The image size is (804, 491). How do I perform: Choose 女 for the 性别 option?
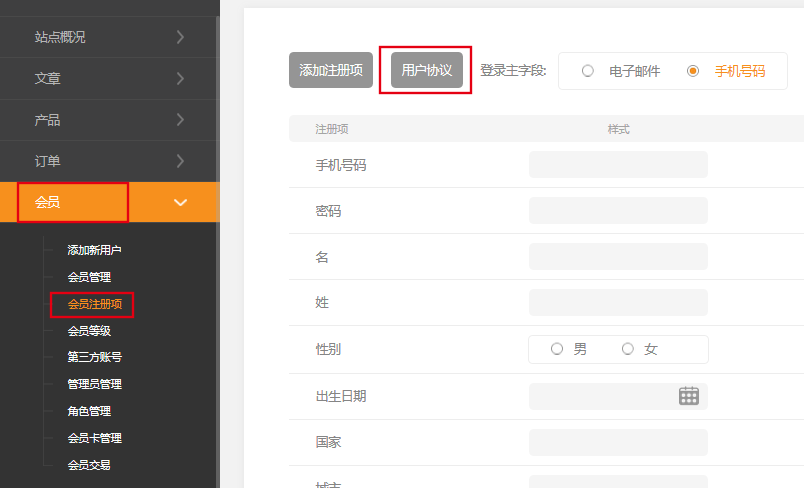628,349
